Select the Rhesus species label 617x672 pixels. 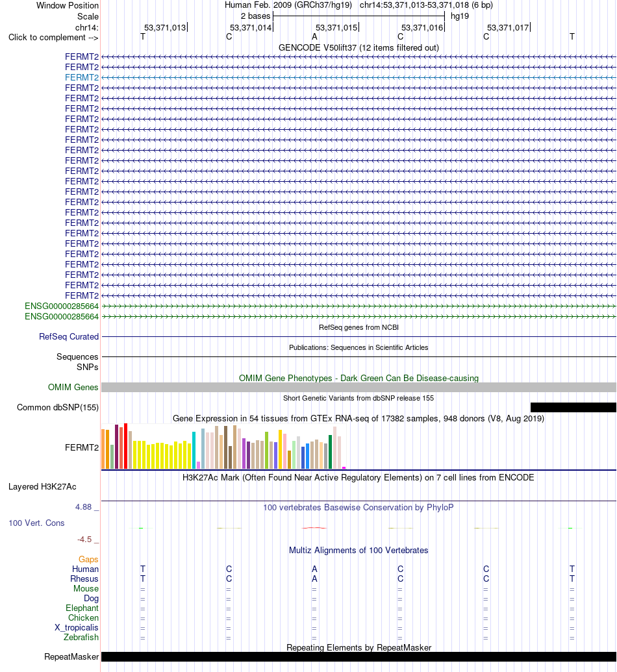[x=84, y=579]
